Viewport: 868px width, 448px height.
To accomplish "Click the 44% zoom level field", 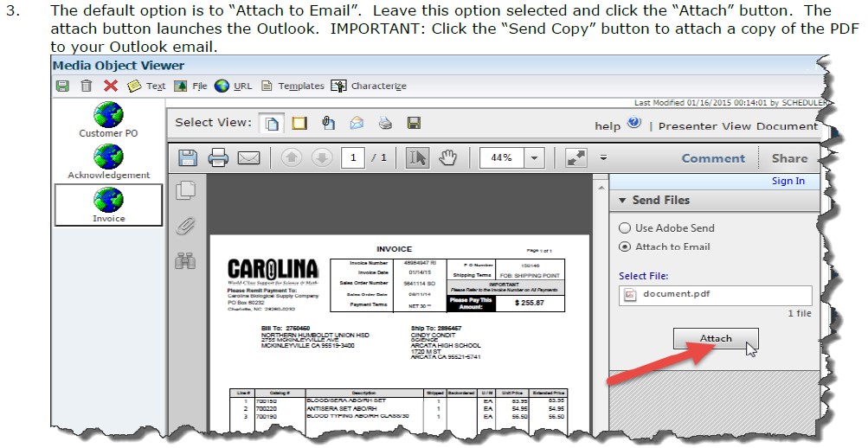I will [502, 157].
